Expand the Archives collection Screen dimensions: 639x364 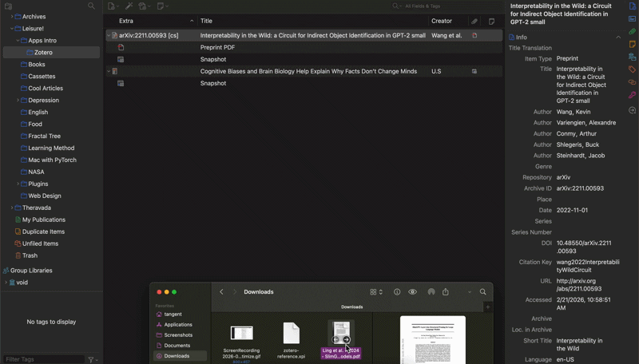(12, 17)
